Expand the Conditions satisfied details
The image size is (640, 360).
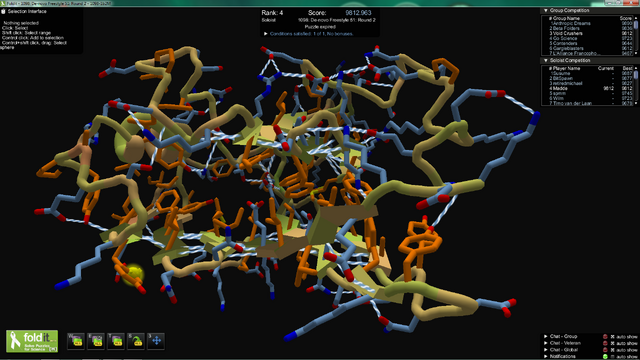point(266,34)
